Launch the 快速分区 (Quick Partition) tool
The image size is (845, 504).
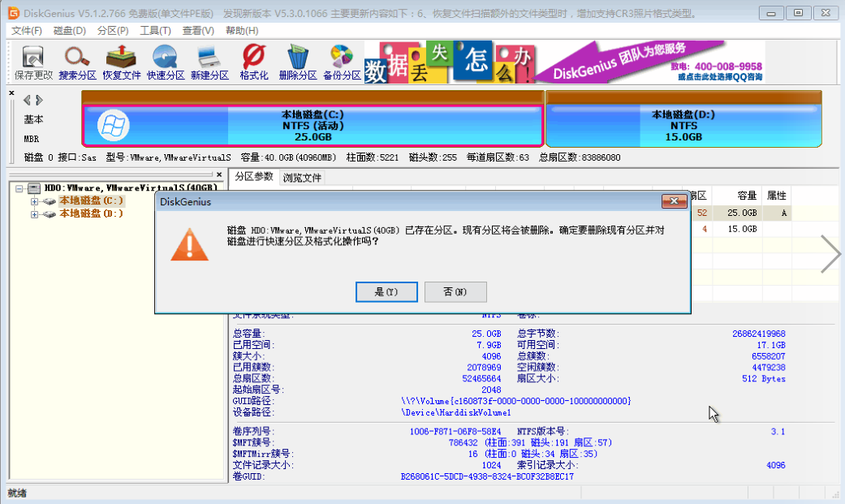pos(165,61)
